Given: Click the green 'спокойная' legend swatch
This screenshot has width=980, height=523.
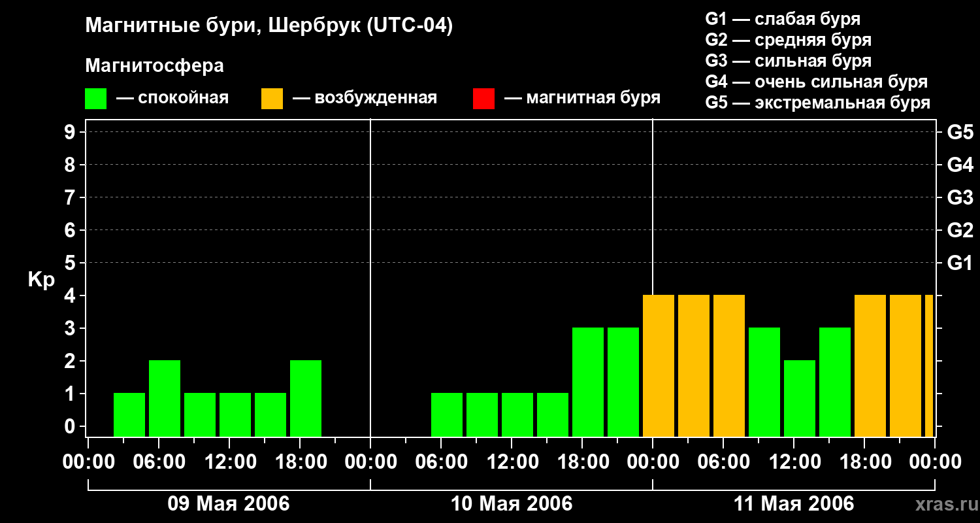Looking at the screenshot, I should pos(95,99).
